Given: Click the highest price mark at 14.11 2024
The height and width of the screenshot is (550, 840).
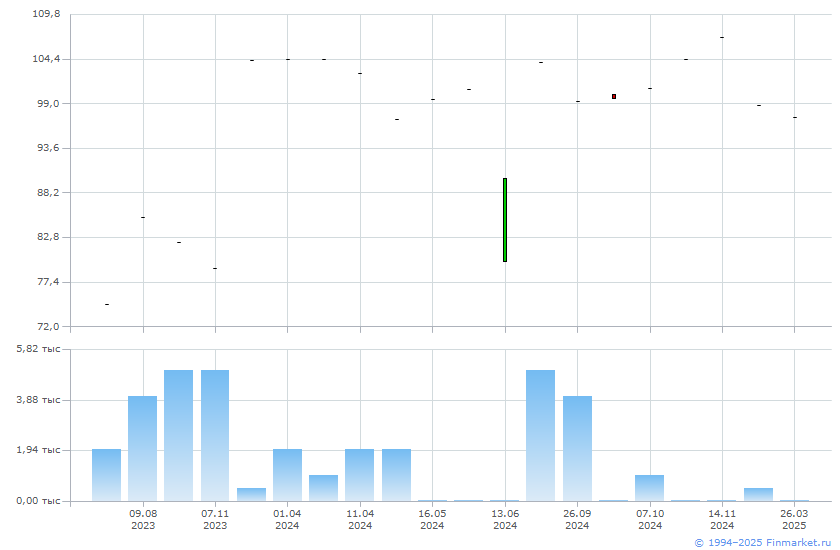Looking at the screenshot, I should (x=722, y=37).
